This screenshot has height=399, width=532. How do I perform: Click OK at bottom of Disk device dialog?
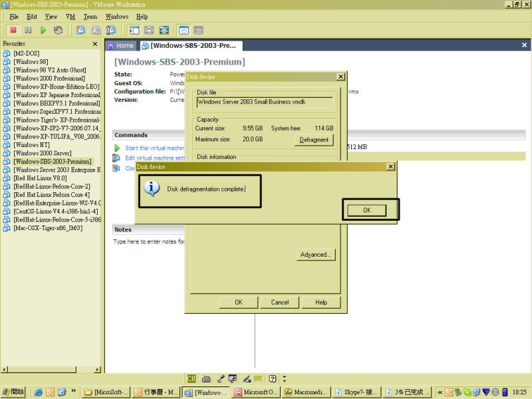[x=239, y=303]
